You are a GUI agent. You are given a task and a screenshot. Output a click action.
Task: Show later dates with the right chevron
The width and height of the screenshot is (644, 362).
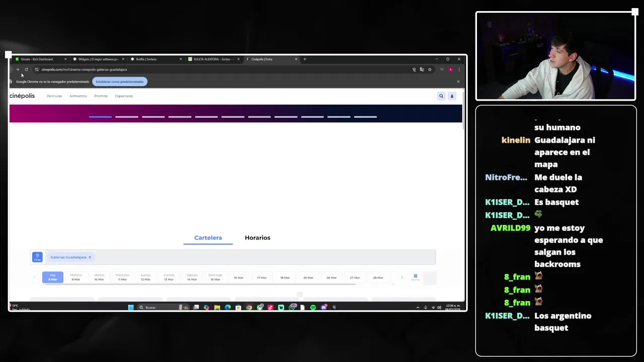pyautogui.click(x=401, y=278)
